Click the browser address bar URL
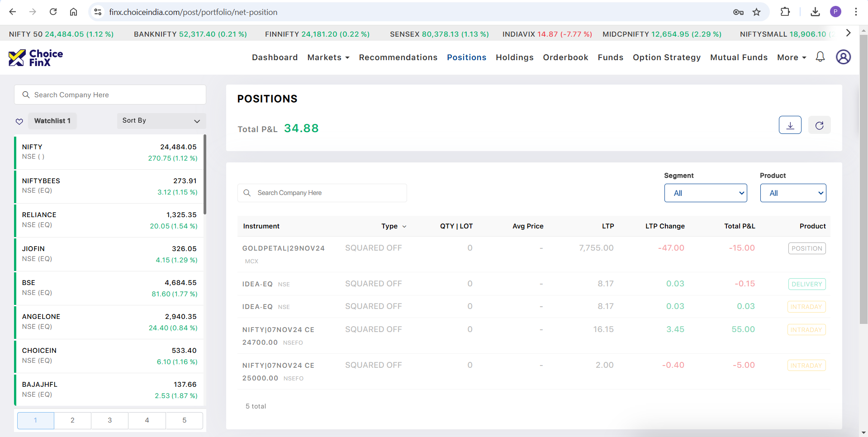Image resolution: width=868 pixels, height=437 pixels. (x=193, y=12)
